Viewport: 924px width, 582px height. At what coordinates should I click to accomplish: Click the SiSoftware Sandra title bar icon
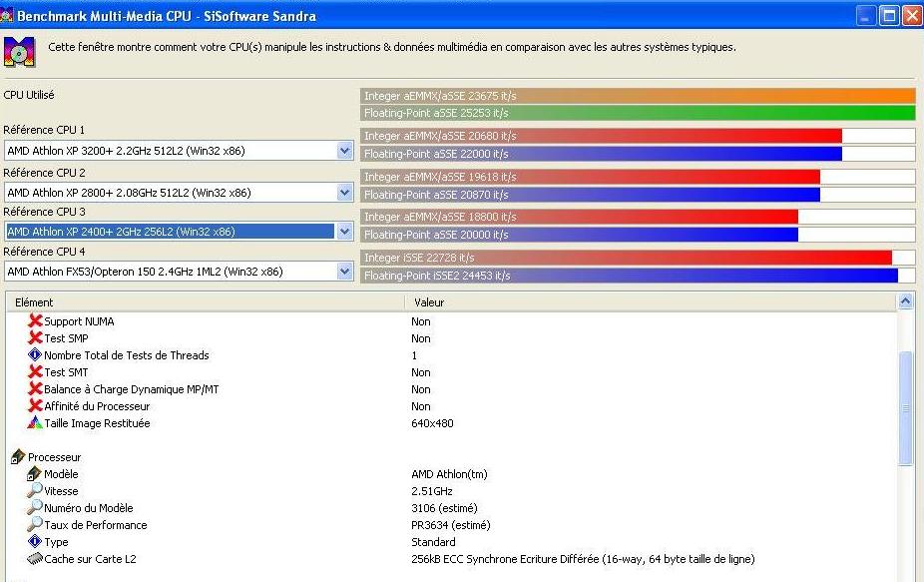[x=6, y=15]
